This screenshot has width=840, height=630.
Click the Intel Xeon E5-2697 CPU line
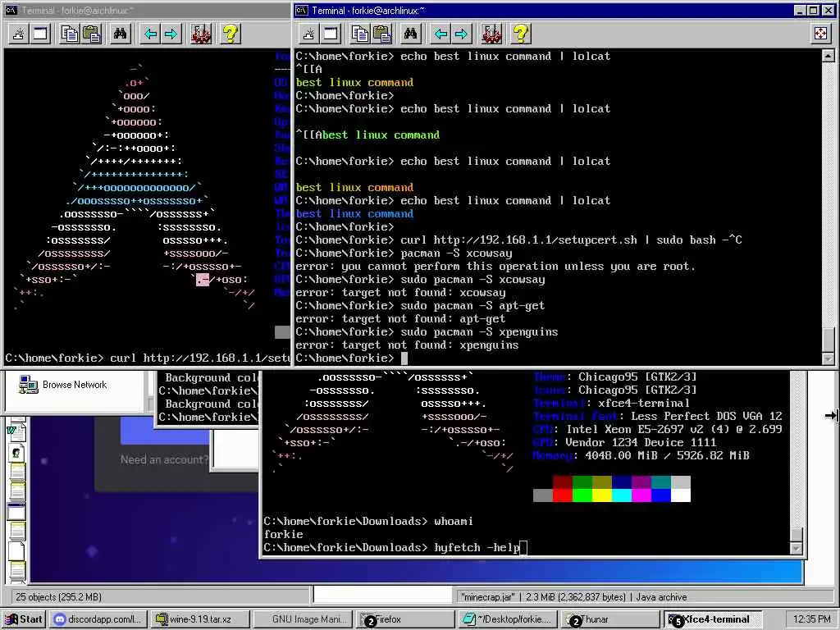coord(657,429)
